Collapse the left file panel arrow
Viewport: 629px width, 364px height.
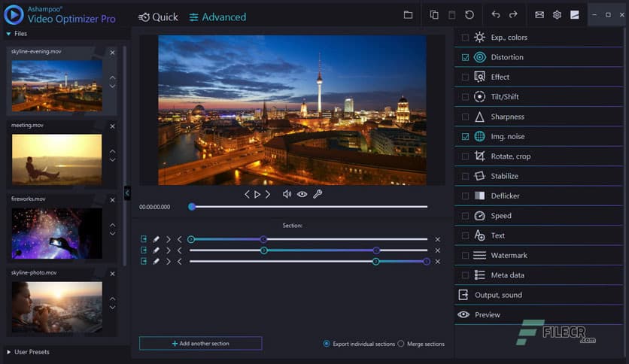coord(127,193)
